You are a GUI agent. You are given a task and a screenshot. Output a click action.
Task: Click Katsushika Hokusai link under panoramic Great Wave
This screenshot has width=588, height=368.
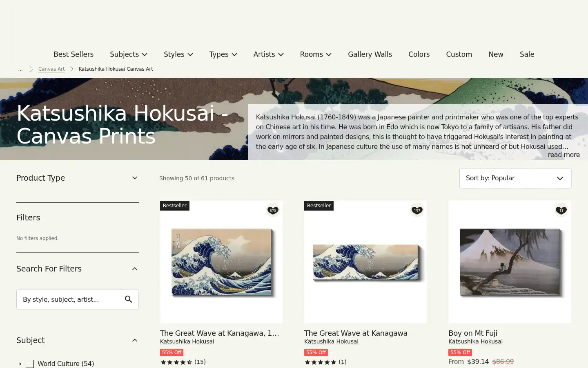(331, 341)
